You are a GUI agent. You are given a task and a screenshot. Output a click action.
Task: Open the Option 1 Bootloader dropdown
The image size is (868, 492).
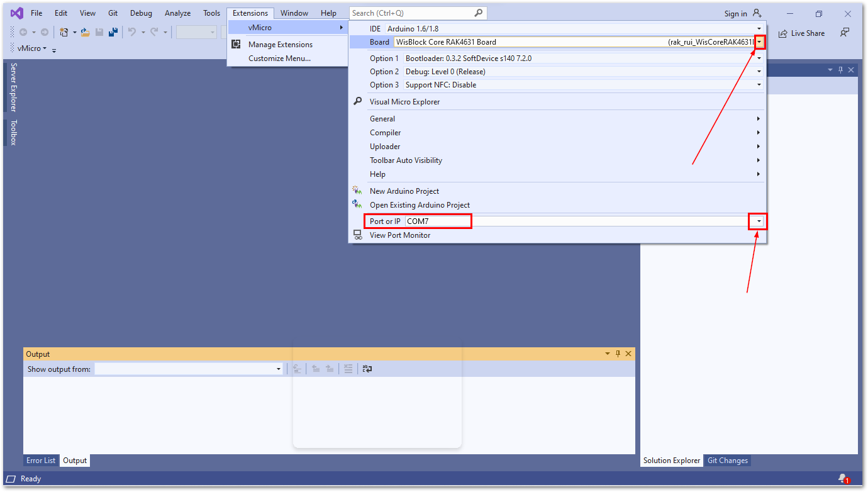[759, 58]
